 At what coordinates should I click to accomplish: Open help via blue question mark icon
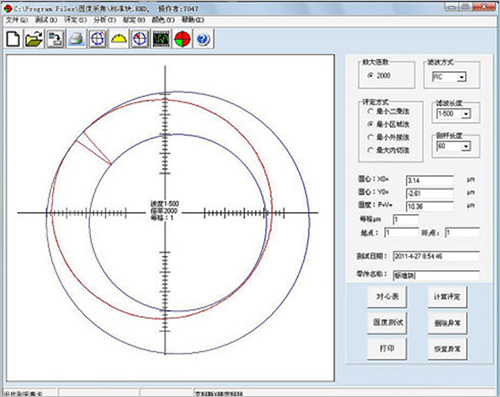click(203, 39)
